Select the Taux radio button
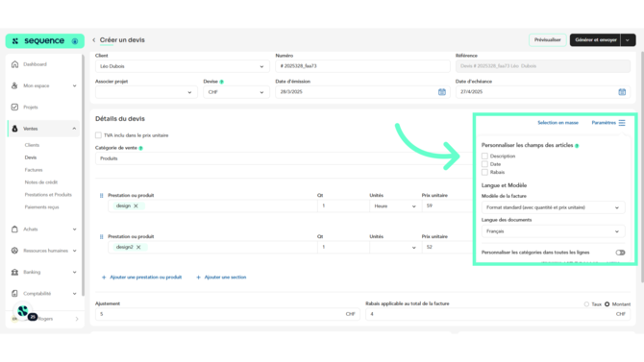Image resolution: width=644 pixels, height=362 pixels. click(586, 304)
